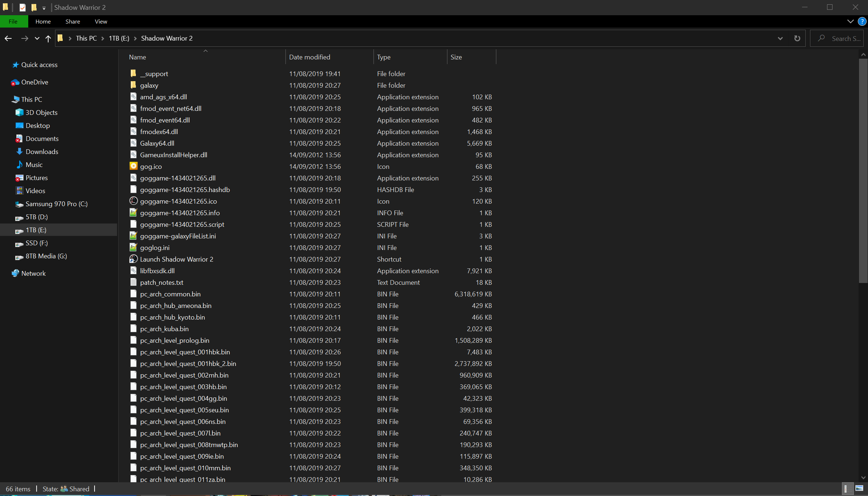Image resolution: width=868 pixels, height=496 pixels.
Task: Click the gog.ico file icon
Action: pos(133,166)
